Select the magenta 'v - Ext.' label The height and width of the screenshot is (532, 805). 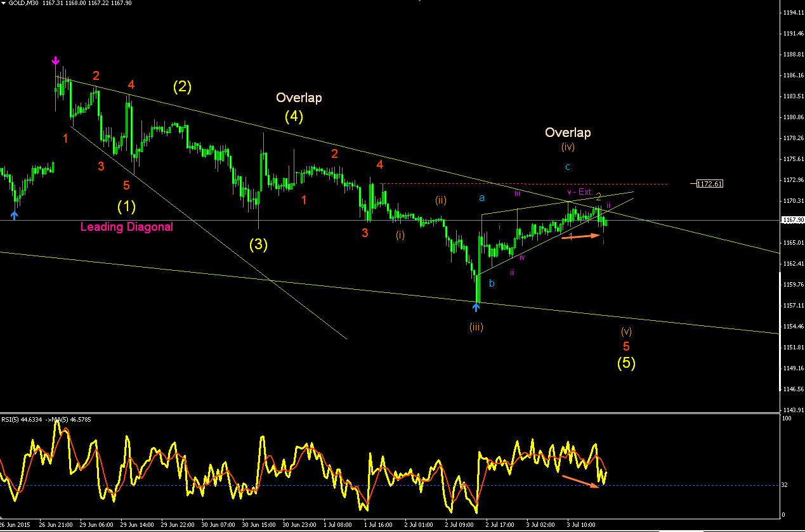pos(579,191)
